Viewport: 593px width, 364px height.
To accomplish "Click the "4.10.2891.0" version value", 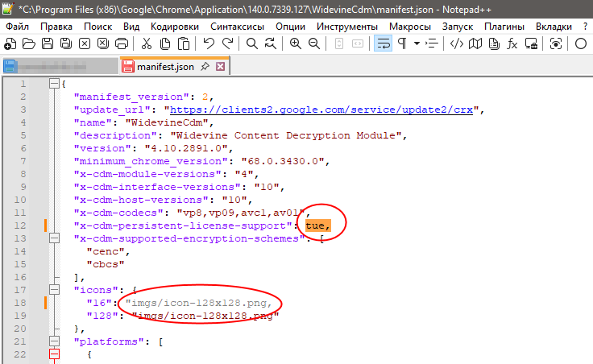I will point(186,148).
